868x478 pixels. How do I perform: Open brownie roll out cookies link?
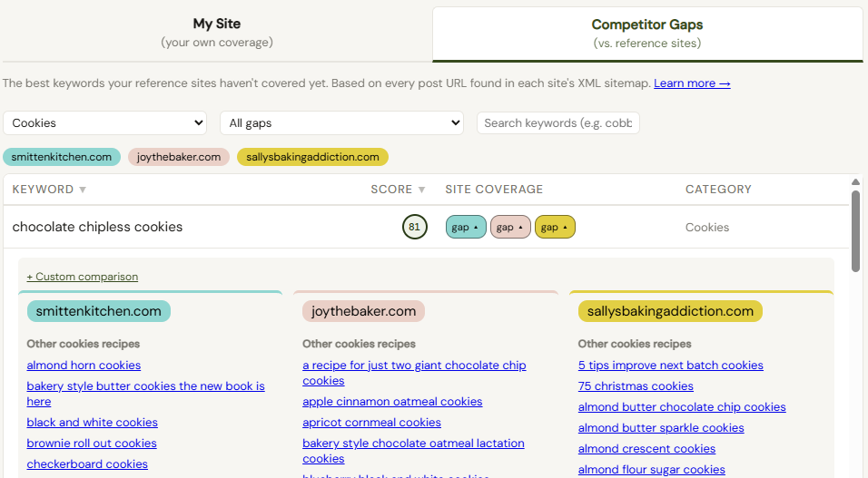tap(92, 444)
